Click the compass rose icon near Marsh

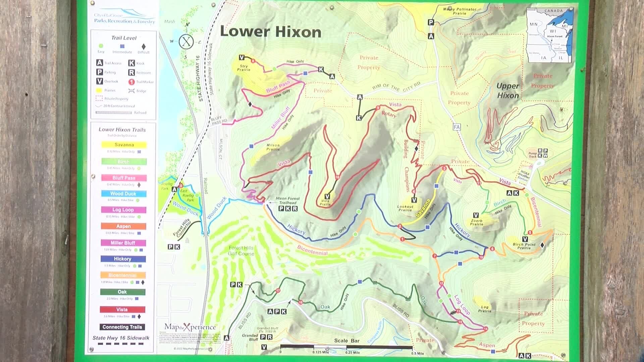pos(186,42)
